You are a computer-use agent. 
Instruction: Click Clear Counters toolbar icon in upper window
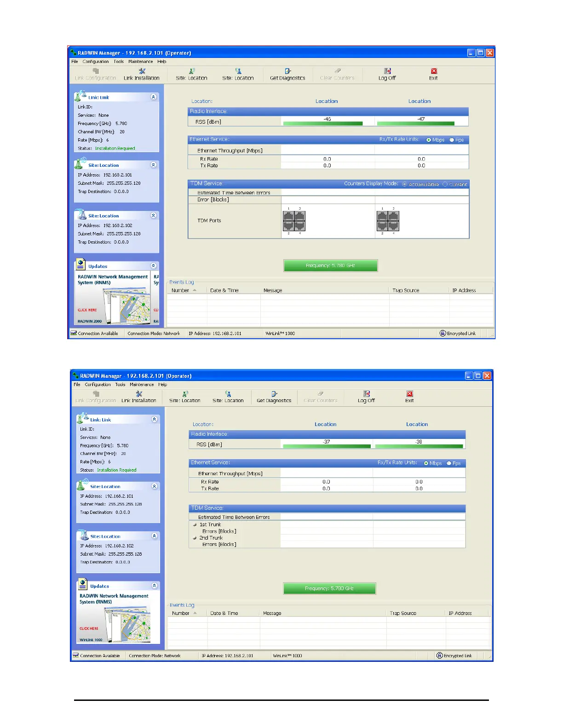click(x=338, y=71)
